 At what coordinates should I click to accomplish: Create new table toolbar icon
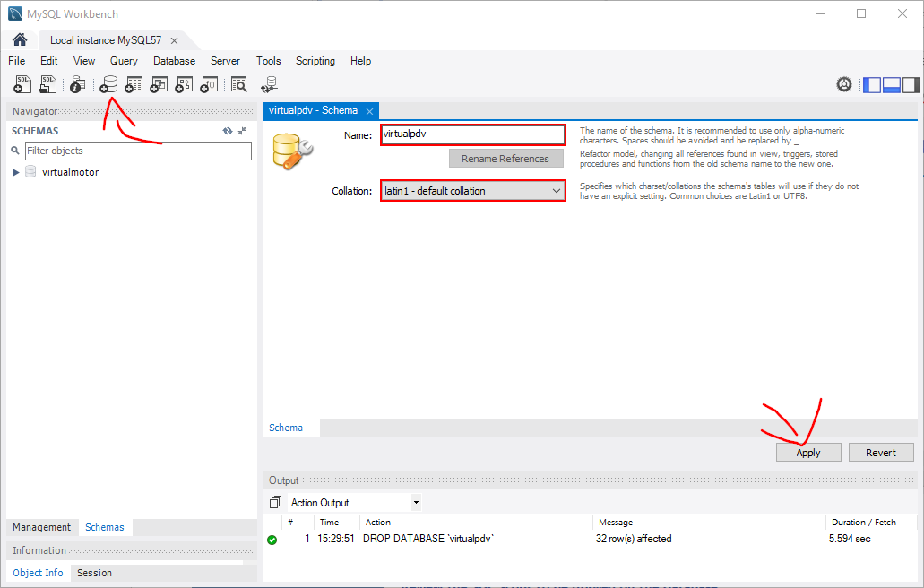pyautogui.click(x=134, y=84)
